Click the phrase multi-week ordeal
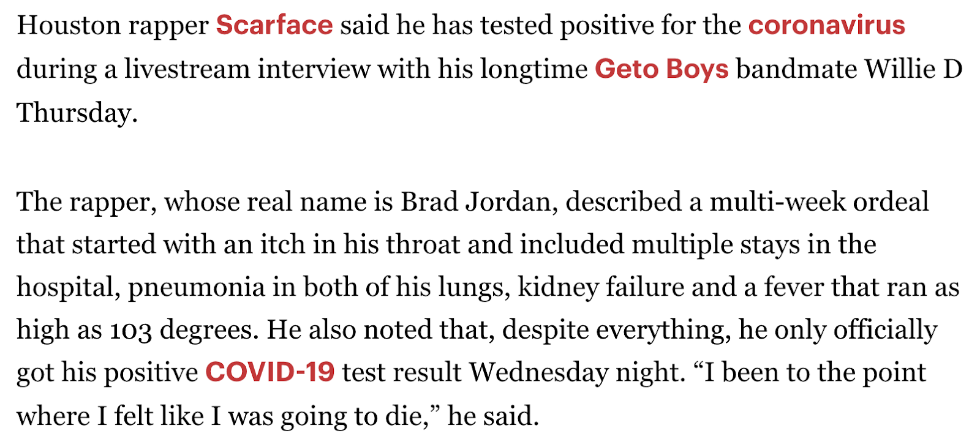Image resolution: width=980 pixels, height=447 pixels. [819, 202]
